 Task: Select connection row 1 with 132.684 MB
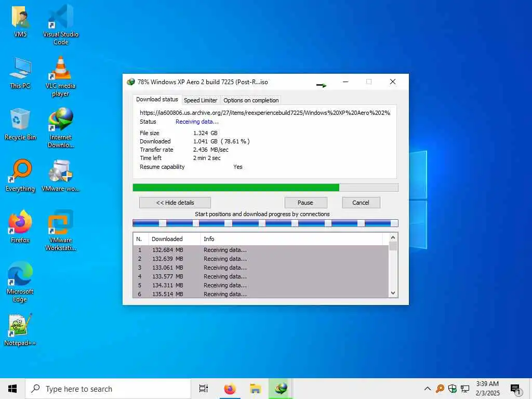(261, 250)
